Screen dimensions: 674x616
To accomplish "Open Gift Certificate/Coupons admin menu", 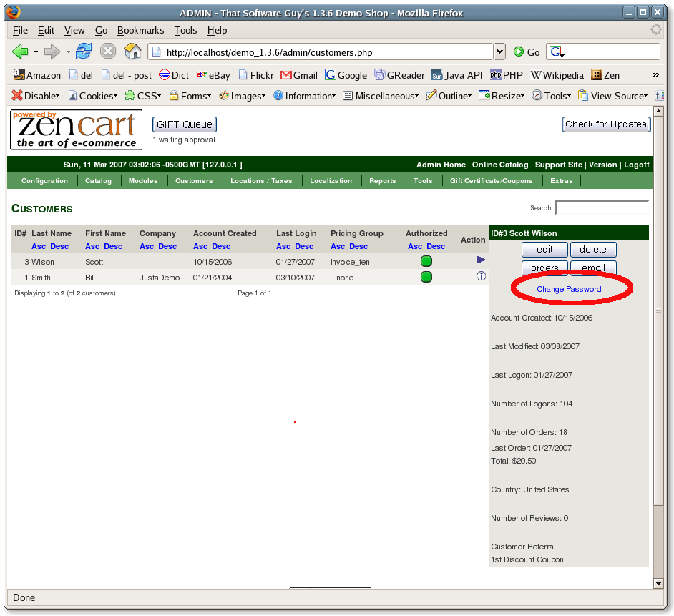I will coord(492,181).
